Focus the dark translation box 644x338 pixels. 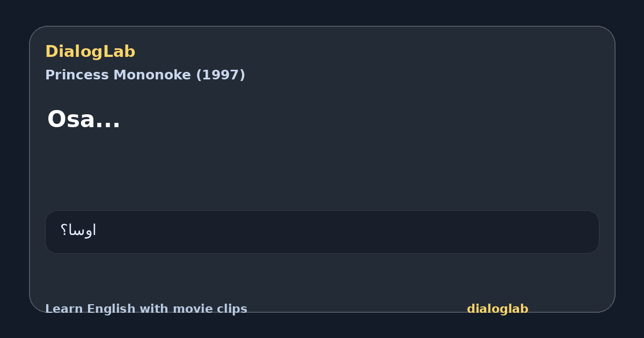click(x=322, y=232)
